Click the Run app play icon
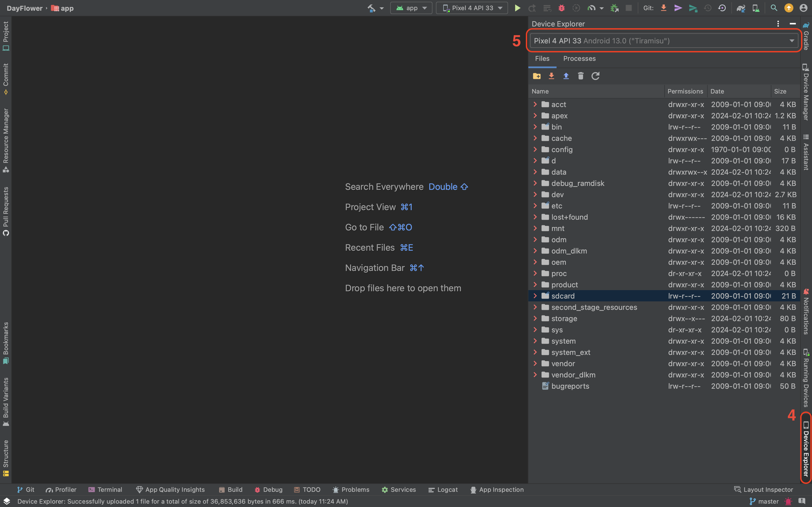This screenshot has width=812, height=507. pyautogui.click(x=517, y=8)
